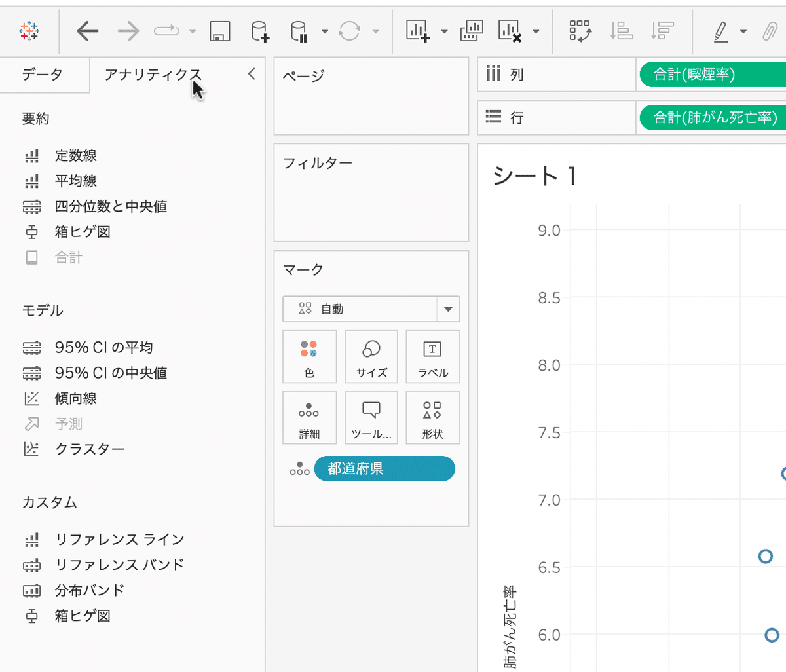Click the シート 1 sheet title
This screenshot has height=672, width=786.
click(x=534, y=176)
